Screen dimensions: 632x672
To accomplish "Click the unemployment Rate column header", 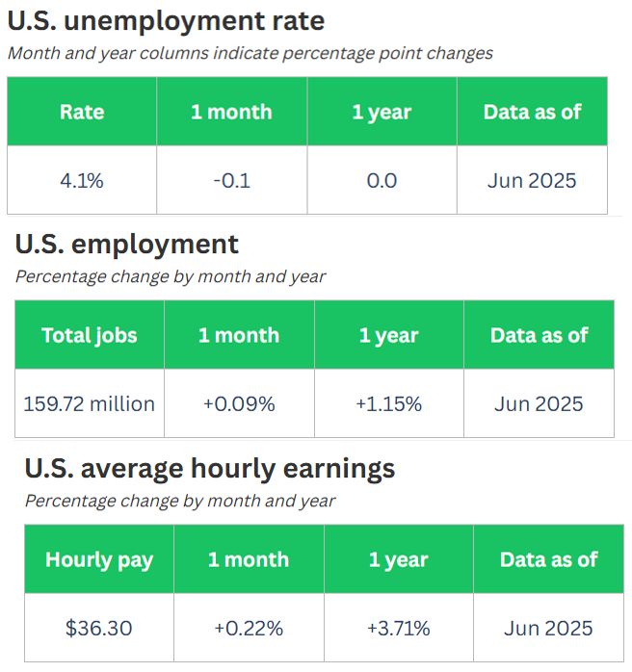I will pos(82,112).
